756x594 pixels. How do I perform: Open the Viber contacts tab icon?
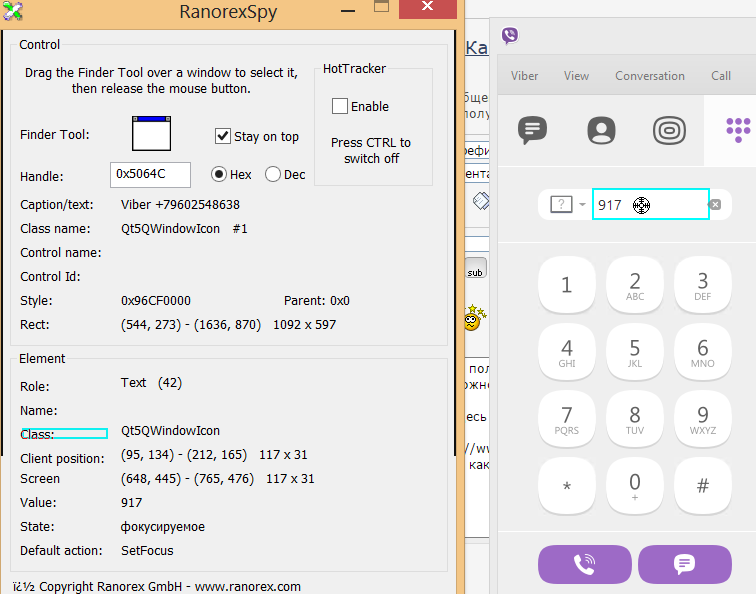601,130
